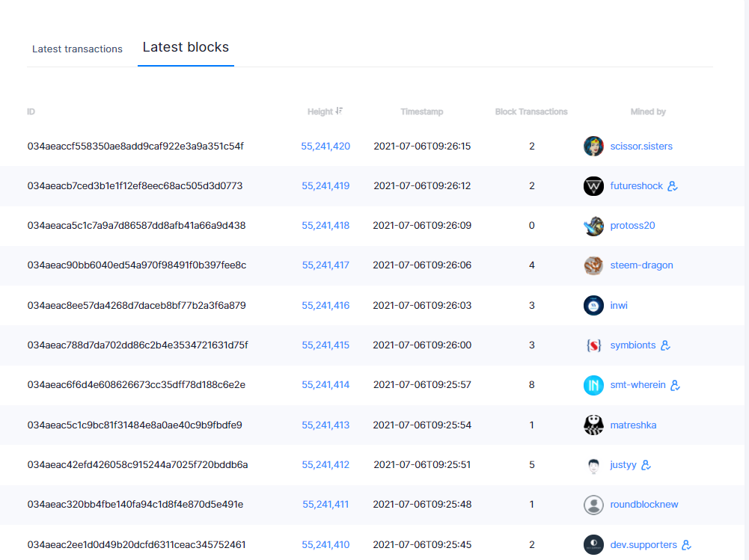
Task: Open scissor.sisters miner profile link
Action: 641,146
